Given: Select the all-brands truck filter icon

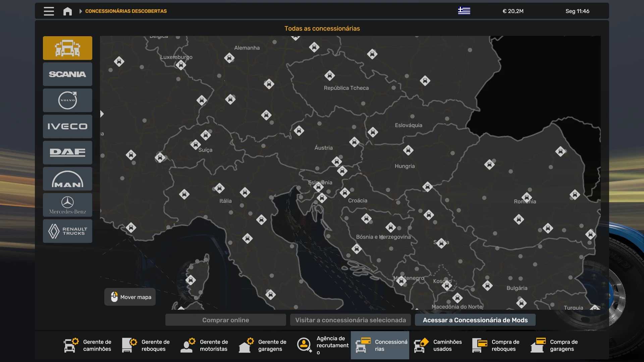Looking at the screenshot, I should (x=67, y=48).
